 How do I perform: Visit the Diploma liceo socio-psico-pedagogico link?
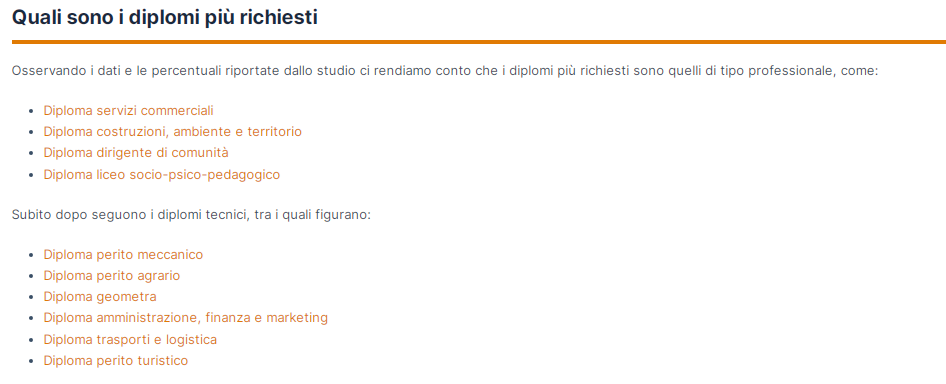point(162,174)
